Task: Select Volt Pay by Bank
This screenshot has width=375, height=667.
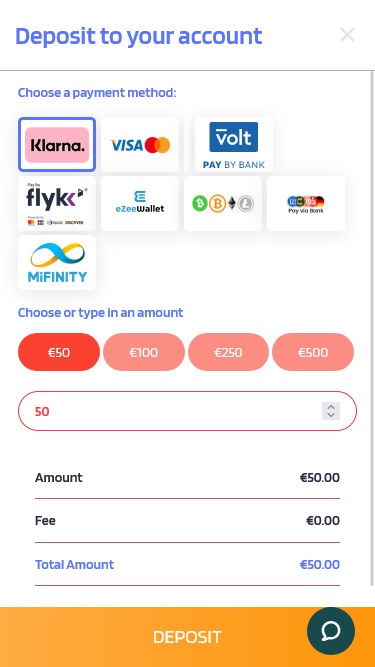Action: (x=233, y=145)
